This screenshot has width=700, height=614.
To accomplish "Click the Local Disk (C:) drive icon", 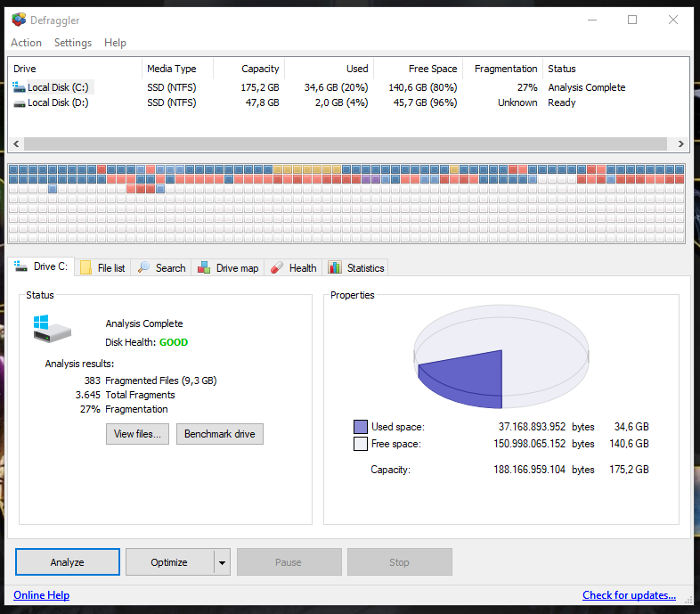I will (x=19, y=86).
